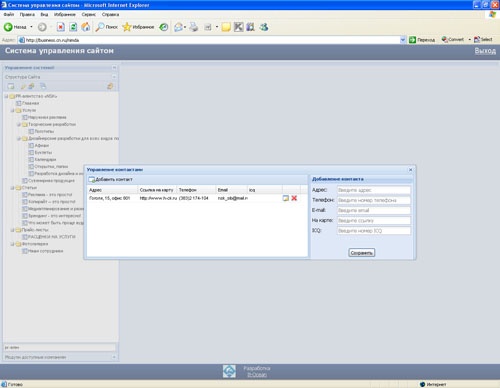Open the Файл menu
500x388 pixels.
pos(9,14)
